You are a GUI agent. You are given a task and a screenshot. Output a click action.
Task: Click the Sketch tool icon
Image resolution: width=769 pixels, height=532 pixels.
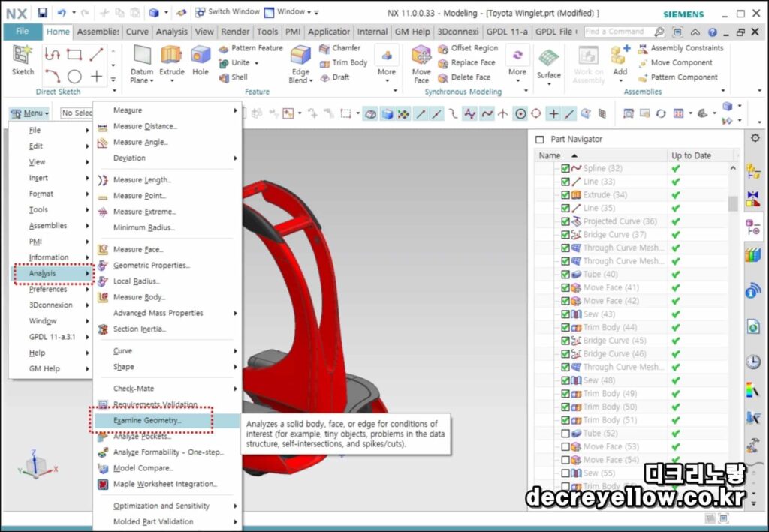coord(23,55)
